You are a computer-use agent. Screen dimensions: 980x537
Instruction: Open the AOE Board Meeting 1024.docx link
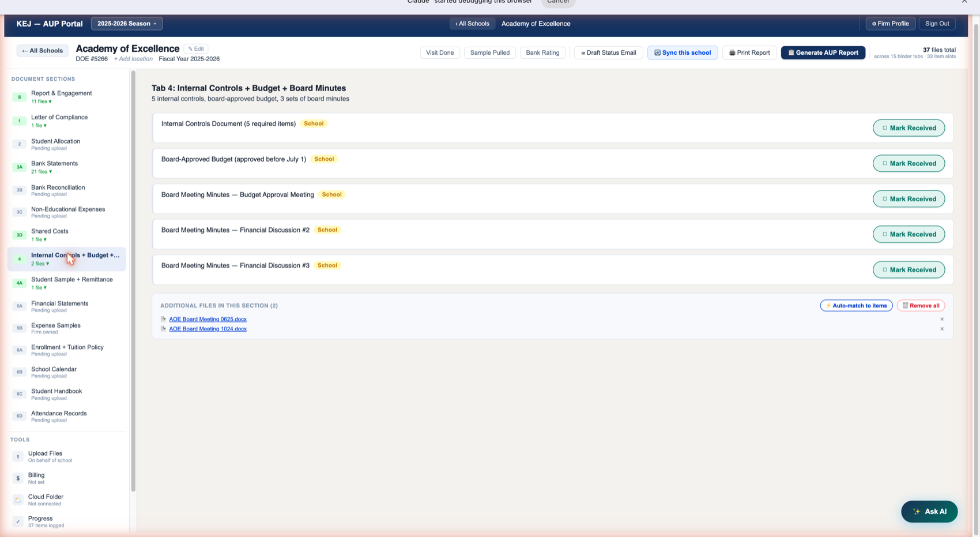208,329
